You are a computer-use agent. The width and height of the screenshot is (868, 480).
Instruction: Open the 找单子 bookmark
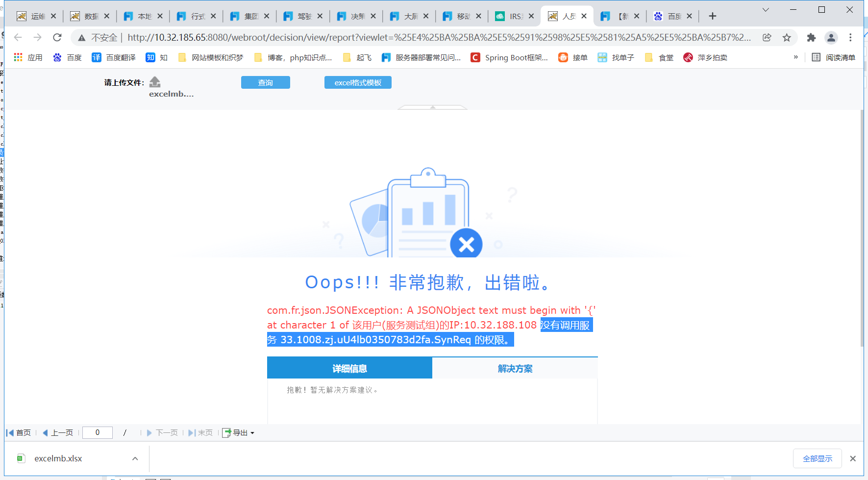point(616,57)
